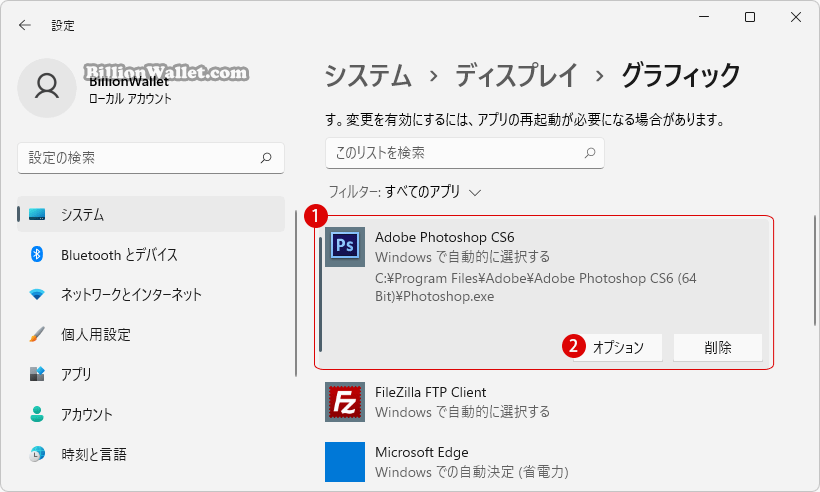The height and width of the screenshot is (492, 820).
Task: Click the Adobe Photoshop Ps icon
Action: 345,247
